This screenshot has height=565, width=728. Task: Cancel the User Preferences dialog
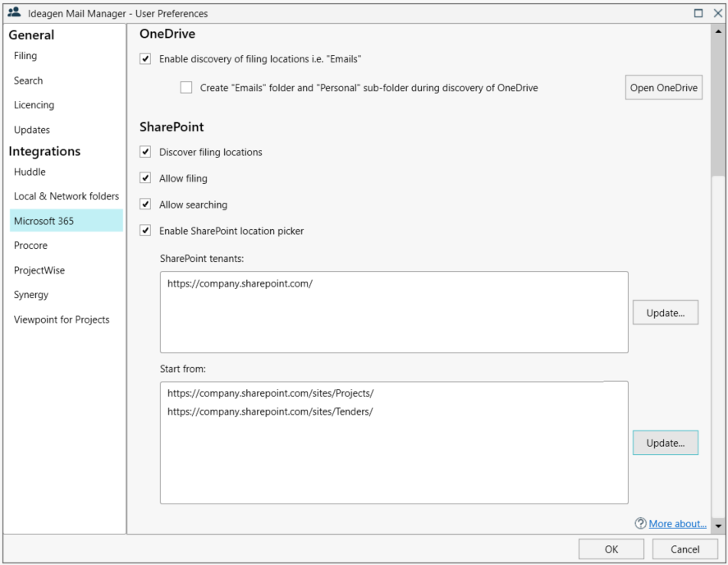click(685, 549)
